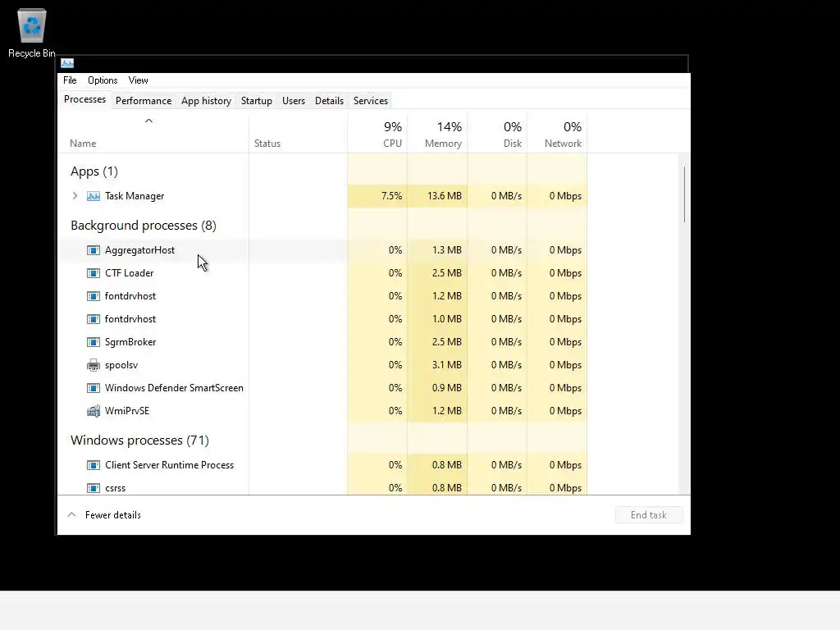Switch to the Users tab
The height and width of the screenshot is (630, 840).
(x=294, y=101)
